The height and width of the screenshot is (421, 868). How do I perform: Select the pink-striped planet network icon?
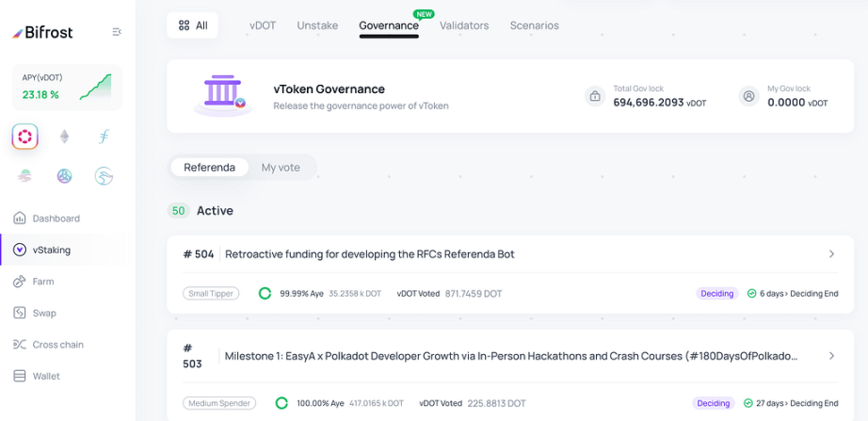24,176
